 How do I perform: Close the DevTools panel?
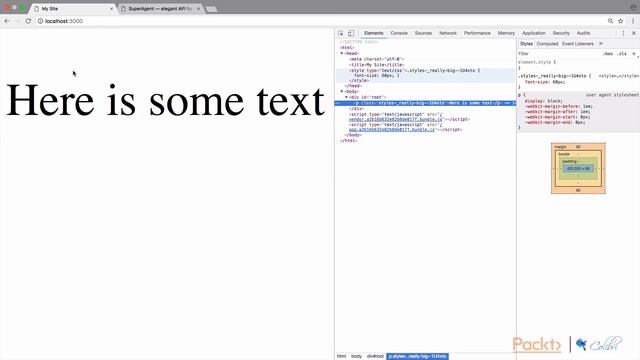pyautogui.click(x=634, y=33)
